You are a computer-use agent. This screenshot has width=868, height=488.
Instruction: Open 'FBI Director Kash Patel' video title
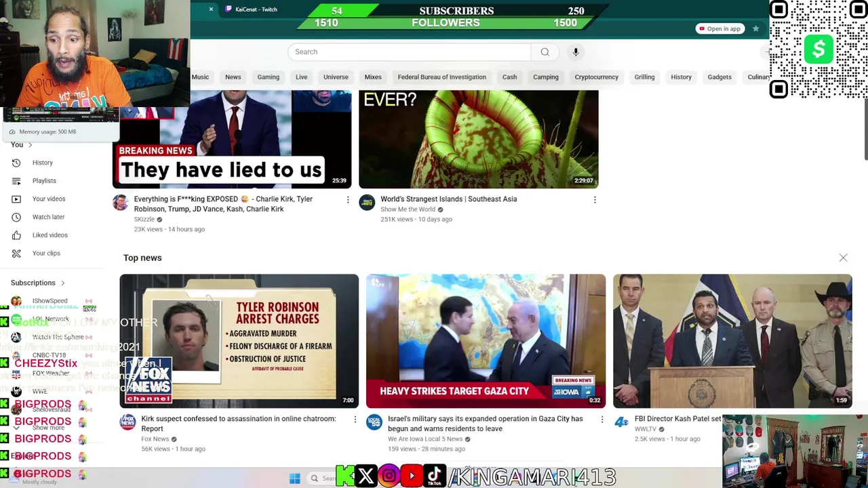[x=677, y=419]
